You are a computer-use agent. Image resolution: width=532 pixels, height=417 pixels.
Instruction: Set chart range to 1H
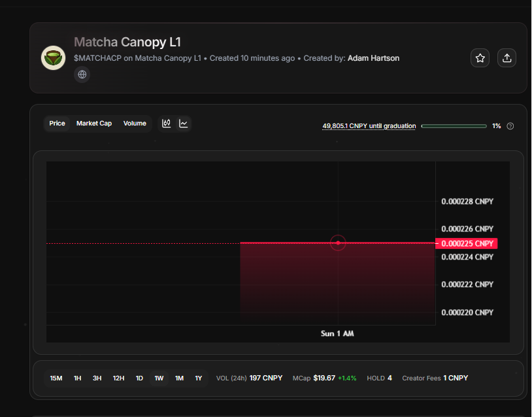pyautogui.click(x=77, y=378)
